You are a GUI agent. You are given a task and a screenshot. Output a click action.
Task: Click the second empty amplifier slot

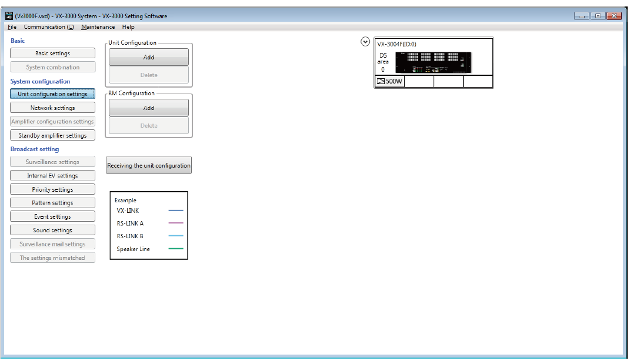coord(419,81)
